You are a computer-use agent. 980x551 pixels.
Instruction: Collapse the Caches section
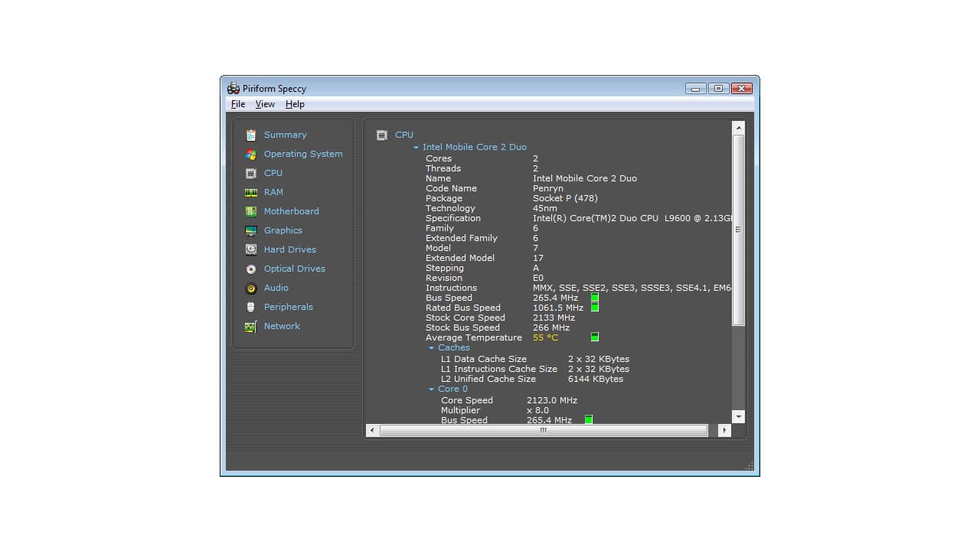(431, 347)
